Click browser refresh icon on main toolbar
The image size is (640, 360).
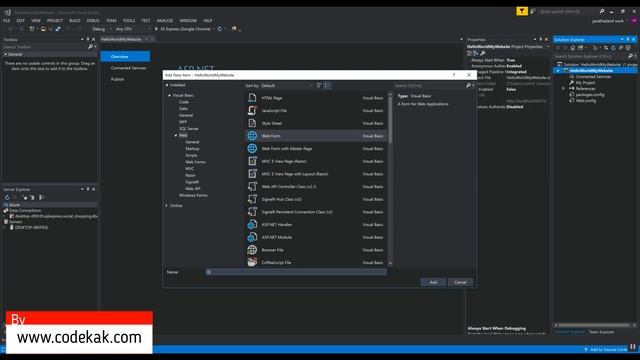point(220,29)
